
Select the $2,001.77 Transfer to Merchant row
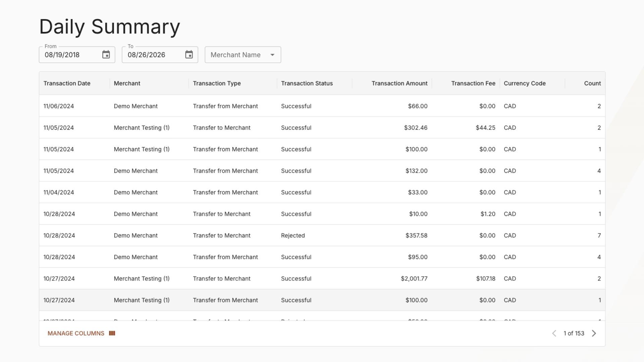322,279
